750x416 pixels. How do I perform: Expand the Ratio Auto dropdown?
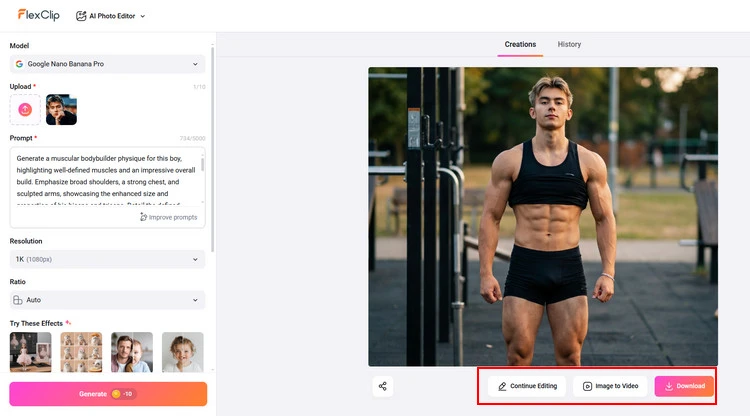click(108, 300)
